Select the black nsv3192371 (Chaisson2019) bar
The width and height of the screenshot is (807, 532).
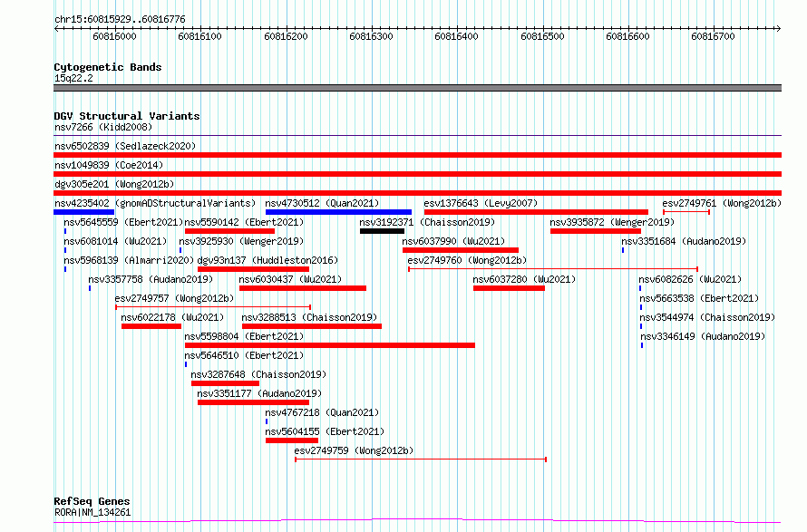pos(383,231)
